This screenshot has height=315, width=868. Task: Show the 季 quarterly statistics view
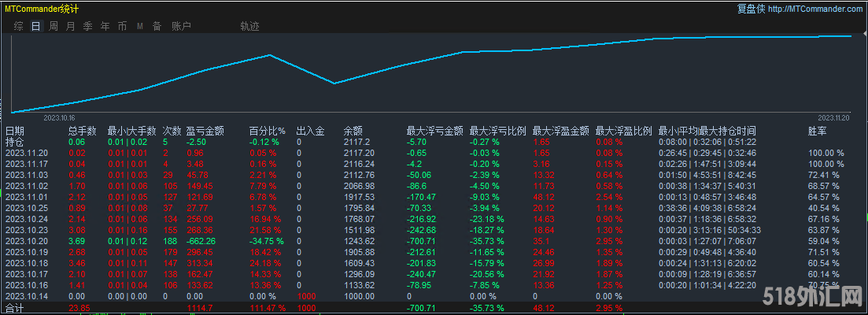click(x=87, y=26)
